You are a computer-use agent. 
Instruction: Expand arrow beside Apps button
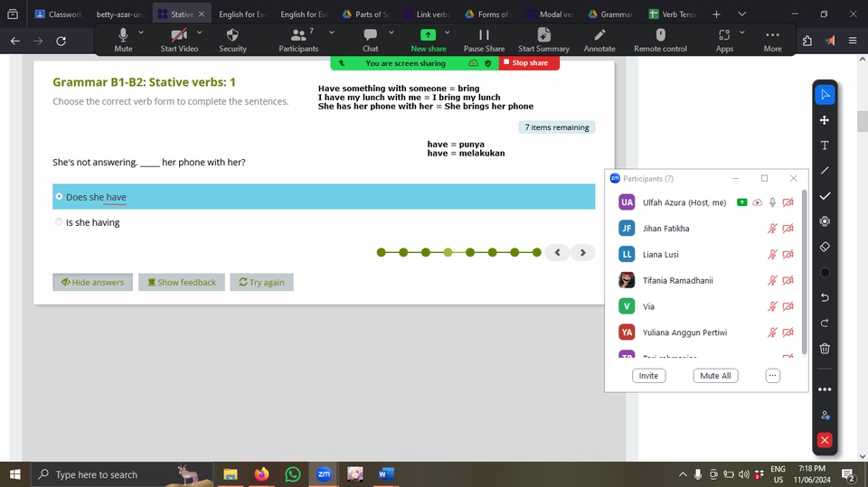(742, 33)
